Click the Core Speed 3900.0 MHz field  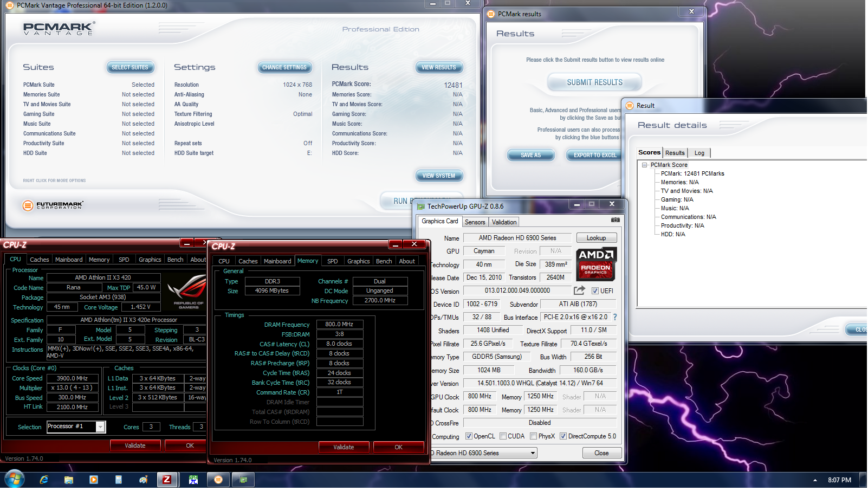[73, 378]
